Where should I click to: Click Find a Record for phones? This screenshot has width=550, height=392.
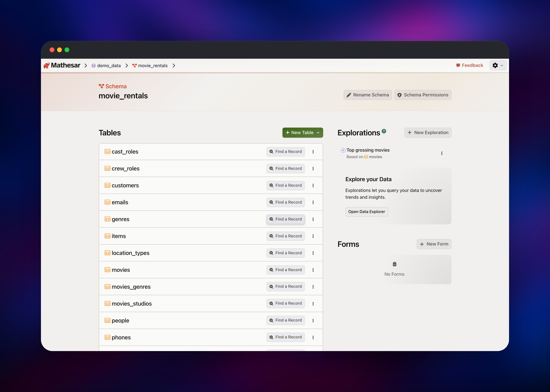[285, 337]
